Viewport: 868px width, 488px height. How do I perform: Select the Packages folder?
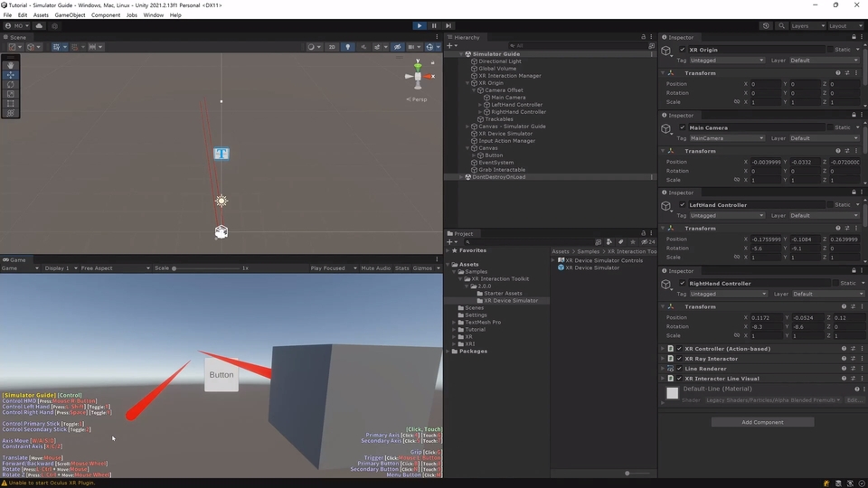[473, 352]
